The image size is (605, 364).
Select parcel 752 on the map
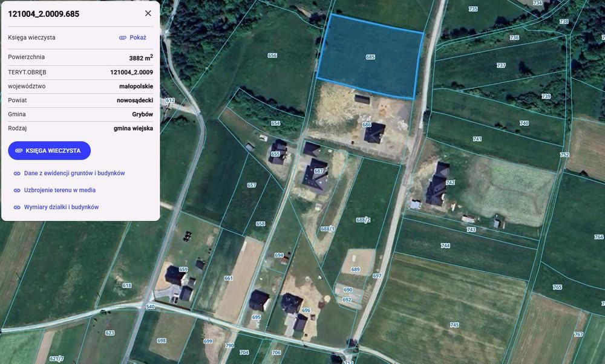coord(564,155)
